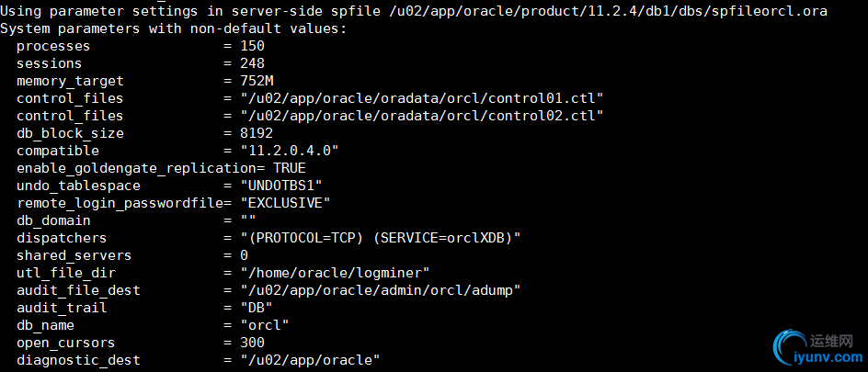Image resolution: width=868 pixels, height=372 pixels.
Task: Click the sessions value 248
Action: pos(252,63)
